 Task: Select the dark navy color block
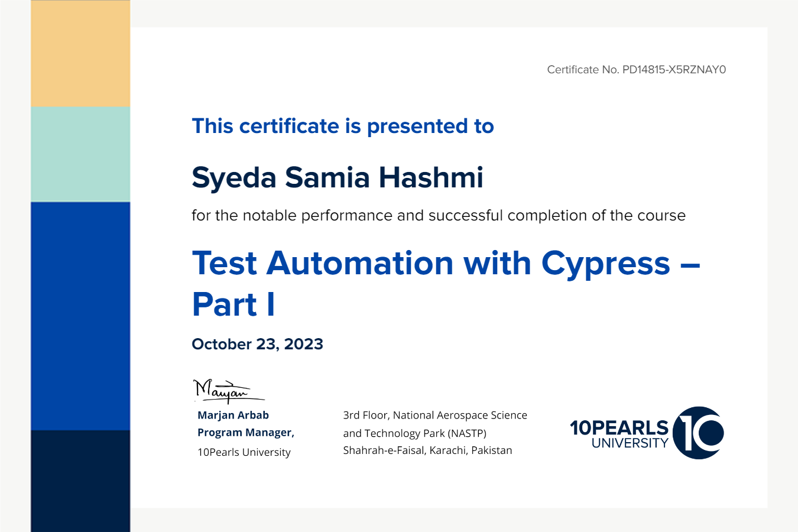[x=80, y=480]
